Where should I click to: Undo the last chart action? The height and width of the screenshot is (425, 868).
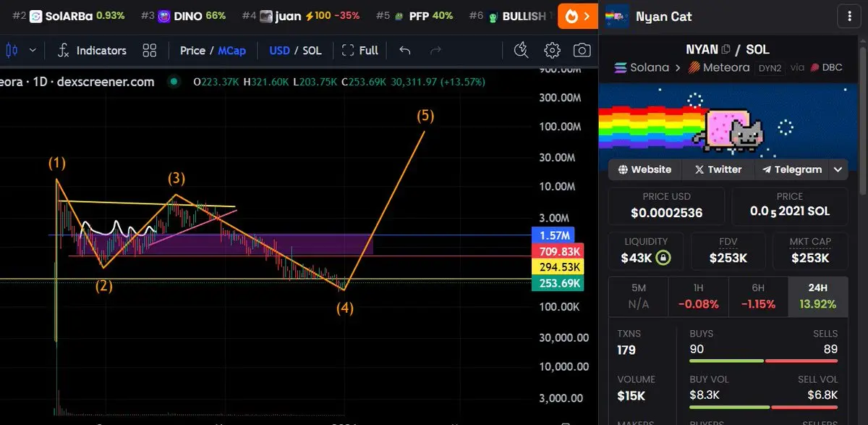(405, 51)
